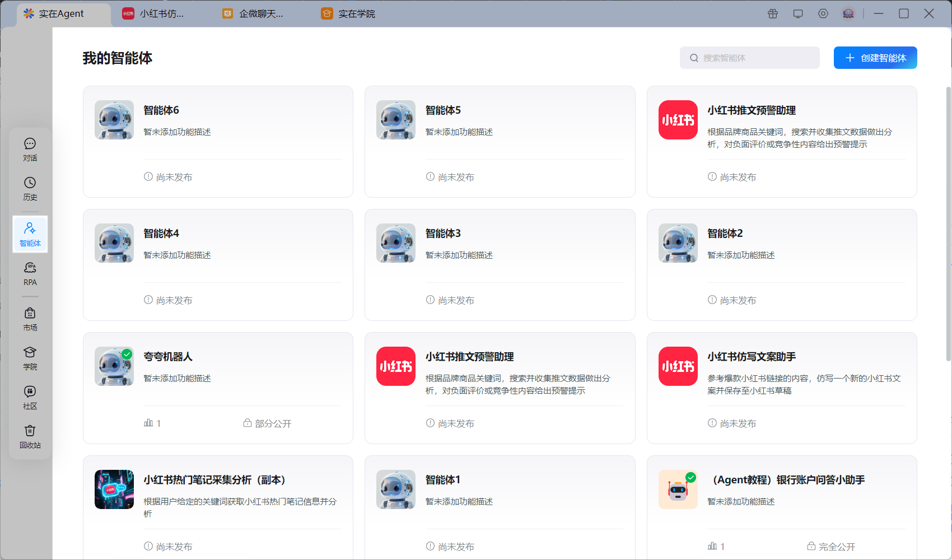The width and height of the screenshot is (952, 560).
Task: Click the 小红书热门笔记采集分析 neon thumbnail
Action: pyautogui.click(x=114, y=489)
